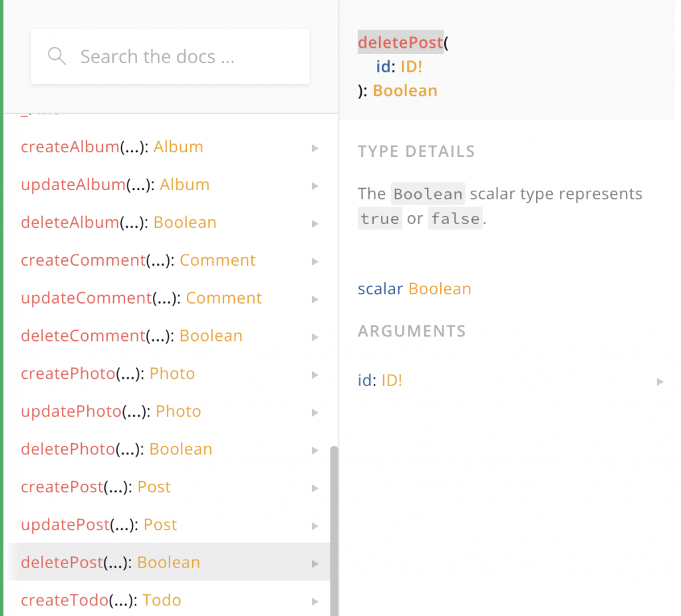This screenshot has width=681, height=616.
Task: Open the createPhoto mutation
Action: (x=68, y=374)
